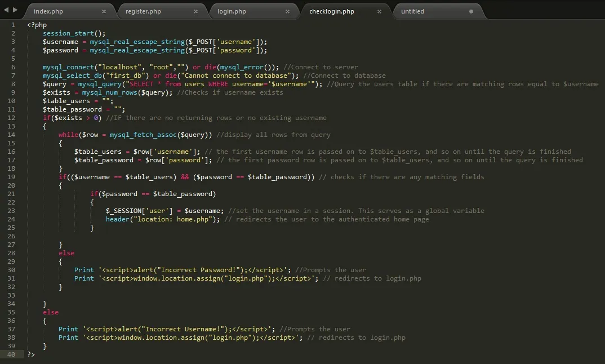
Task: Click 'else' keyword on line 35
Action: pos(51,312)
